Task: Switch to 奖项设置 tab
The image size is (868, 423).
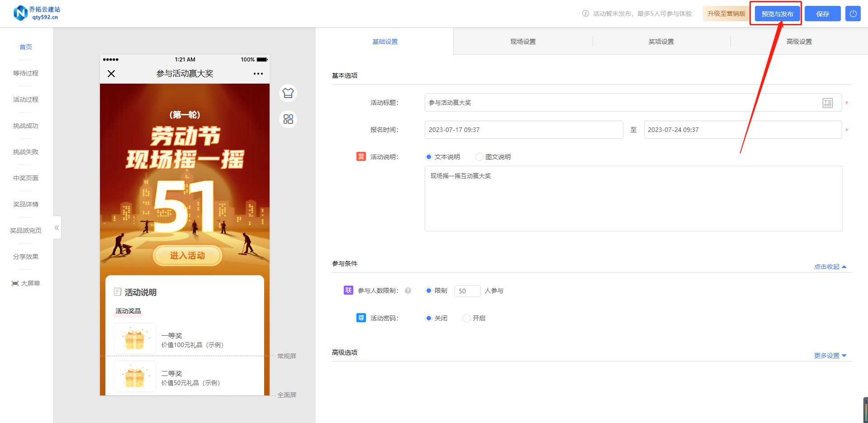Action: tap(661, 42)
